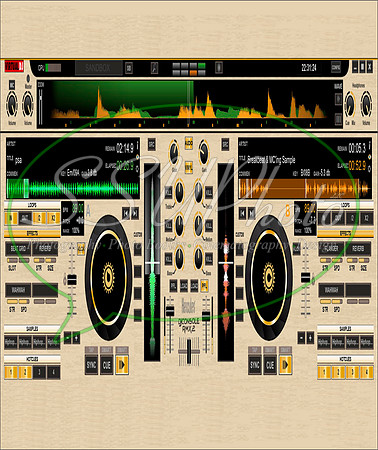The image size is (378, 450).
Task: Toggle key lock on deck A
Action: pyautogui.click(x=81, y=249)
